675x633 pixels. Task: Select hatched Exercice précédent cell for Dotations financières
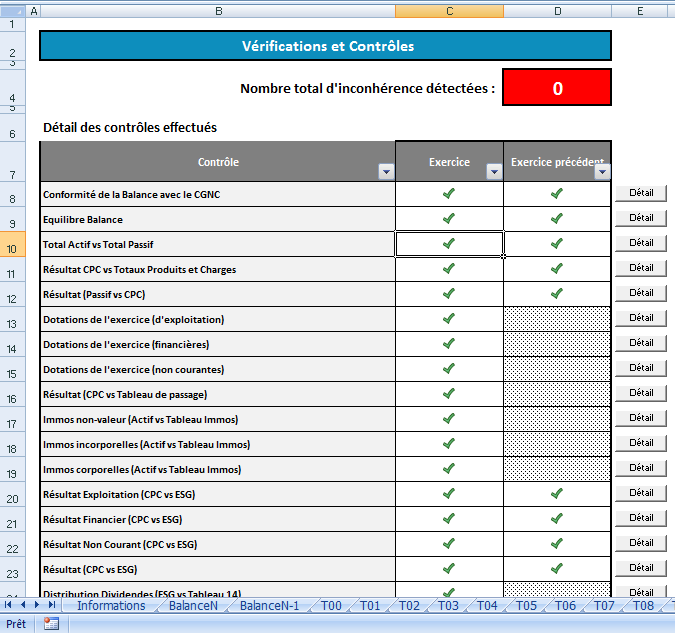(x=557, y=344)
